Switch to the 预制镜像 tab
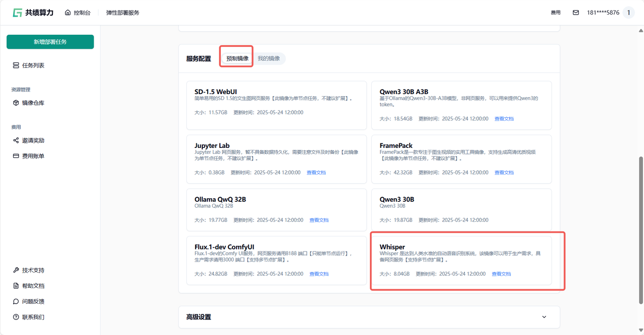This screenshot has height=335, width=644. 237,58
